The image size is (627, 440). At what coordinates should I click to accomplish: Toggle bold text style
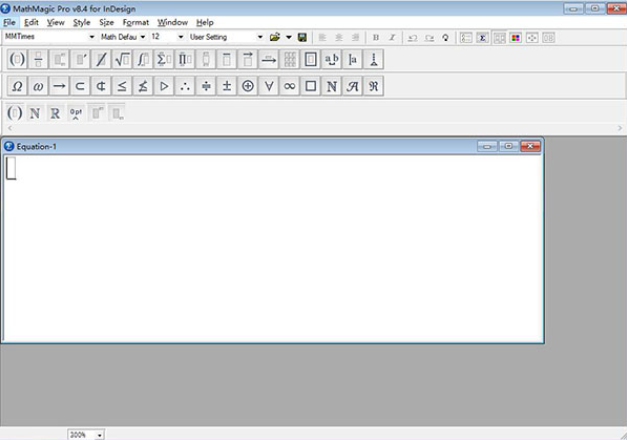[x=376, y=37]
